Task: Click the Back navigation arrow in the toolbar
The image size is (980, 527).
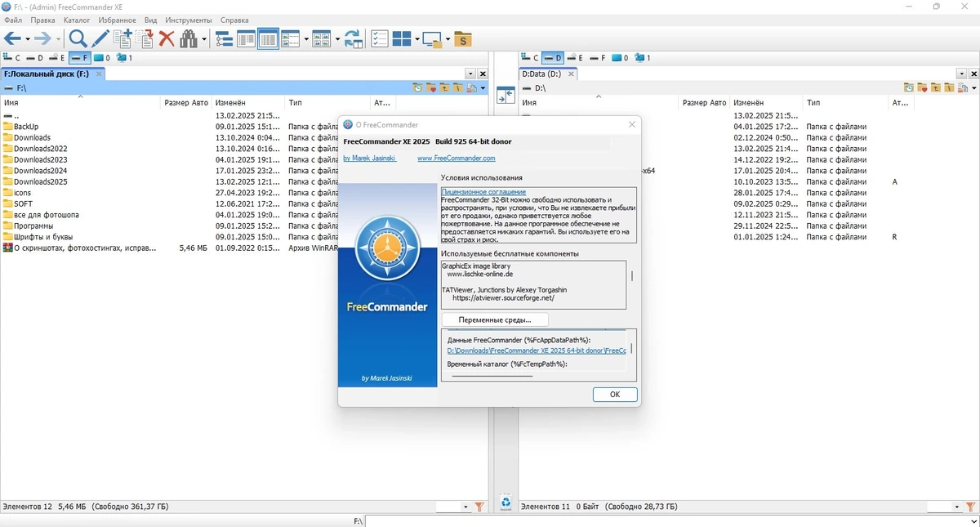Action: (x=12, y=38)
